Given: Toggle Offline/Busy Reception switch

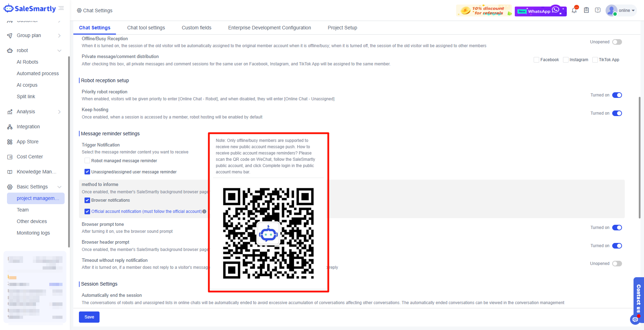Looking at the screenshot, I should point(617,42).
